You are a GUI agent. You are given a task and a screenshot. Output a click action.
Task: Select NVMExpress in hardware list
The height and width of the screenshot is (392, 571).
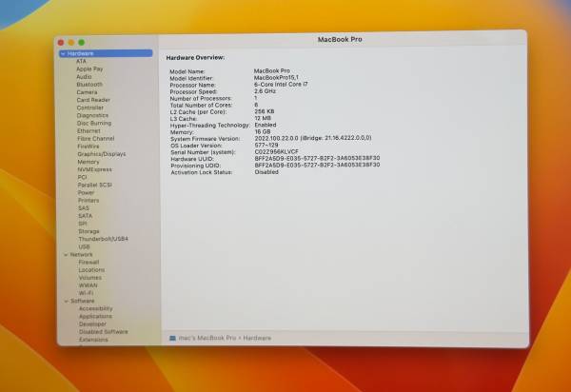[x=93, y=169]
